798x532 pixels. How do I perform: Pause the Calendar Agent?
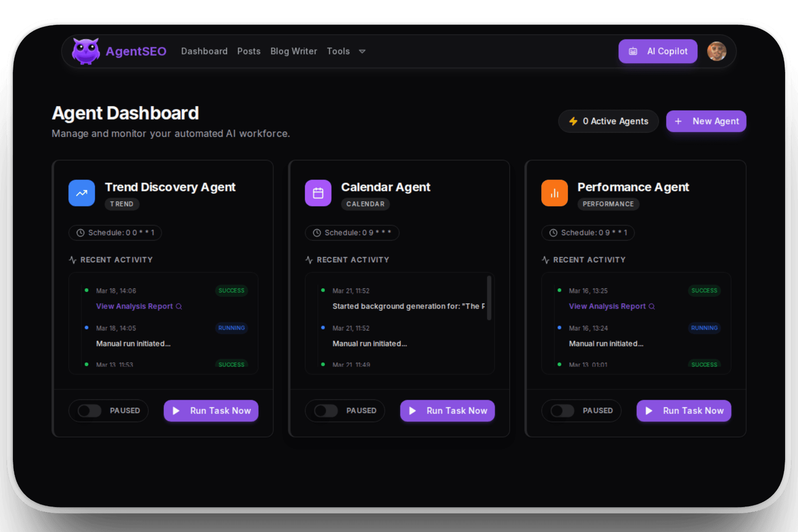coord(326,411)
